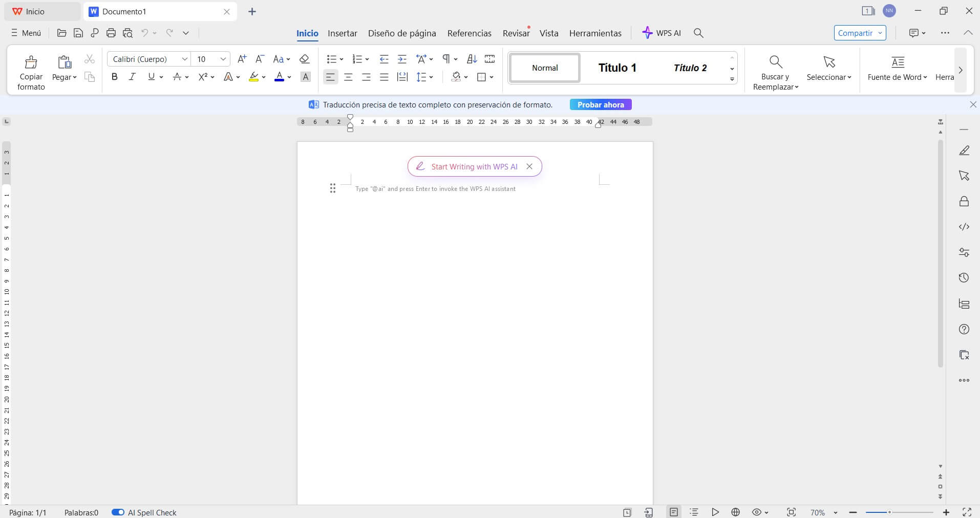This screenshot has height=518, width=980.
Task: Open the help icon on right sidebar
Action: [x=964, y=329]
